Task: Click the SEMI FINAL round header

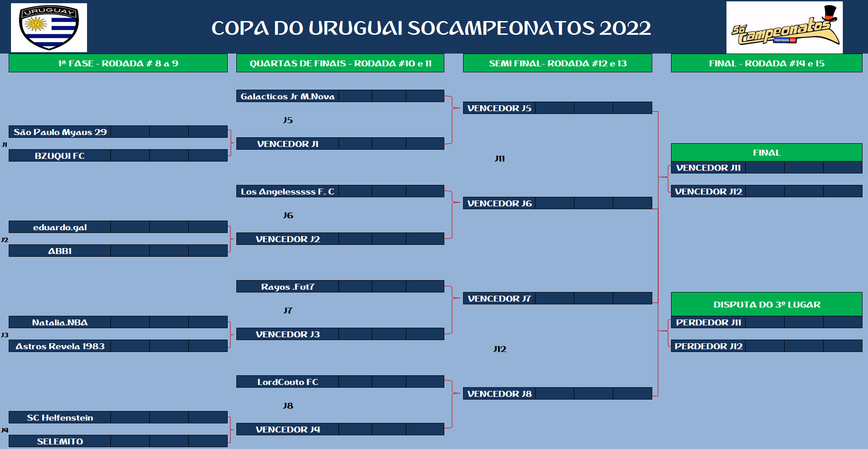Action: tap(557, 63)
